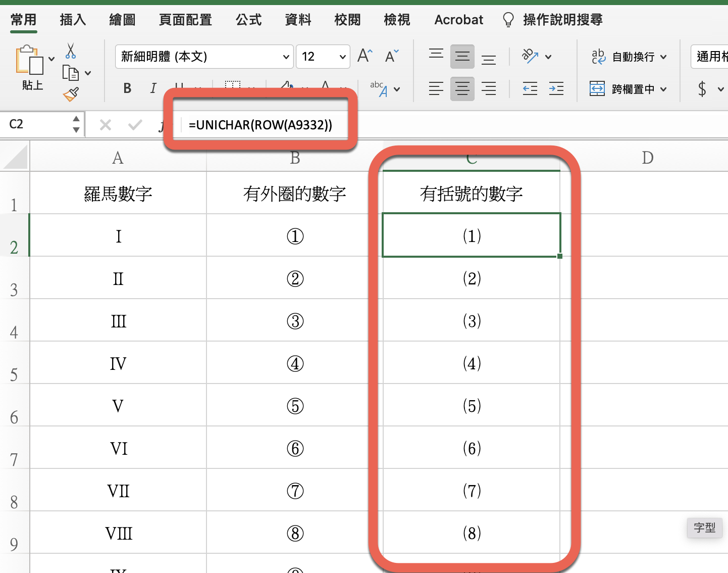Expand the phonetic guide dropdown arrow

point(397,89)
